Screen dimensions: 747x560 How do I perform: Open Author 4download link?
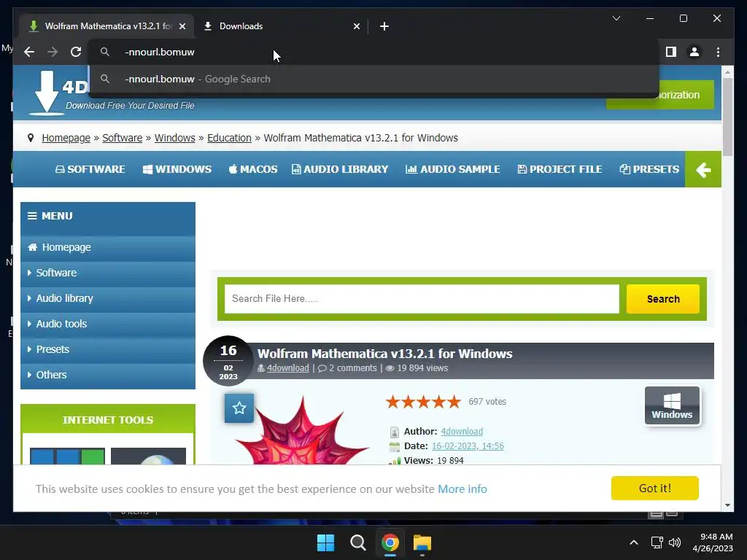(x=462, y=432)
